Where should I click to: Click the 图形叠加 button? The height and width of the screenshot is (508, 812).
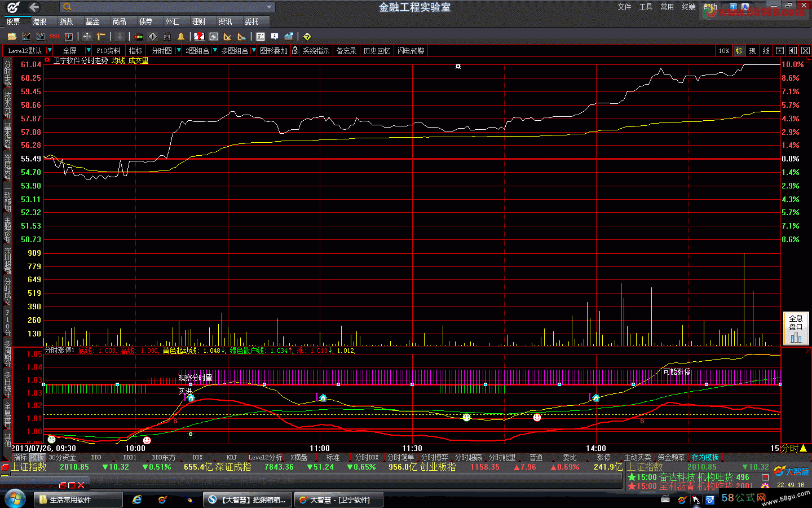[x=273, y=51]
